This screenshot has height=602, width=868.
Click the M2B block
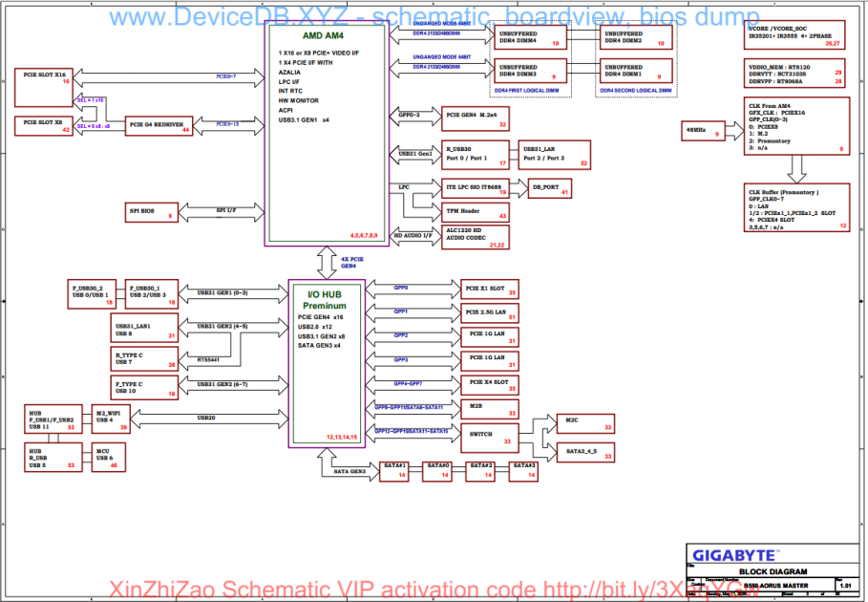coord(489,409)
